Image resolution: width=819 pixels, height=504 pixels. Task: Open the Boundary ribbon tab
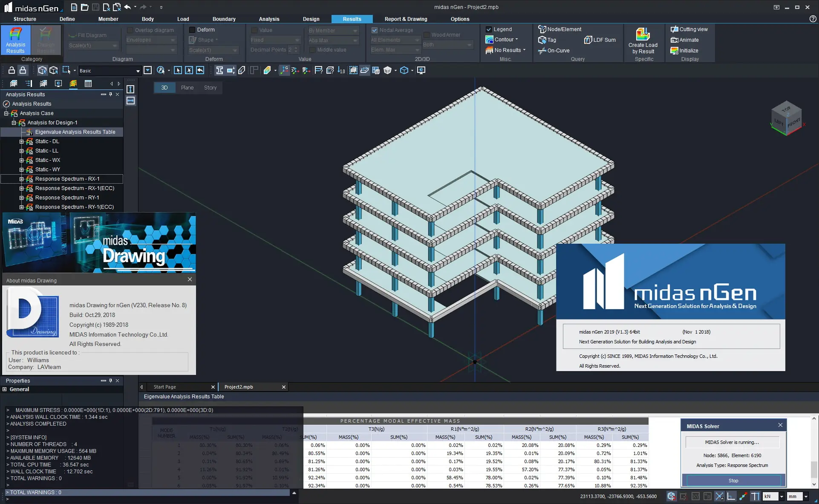224,19
